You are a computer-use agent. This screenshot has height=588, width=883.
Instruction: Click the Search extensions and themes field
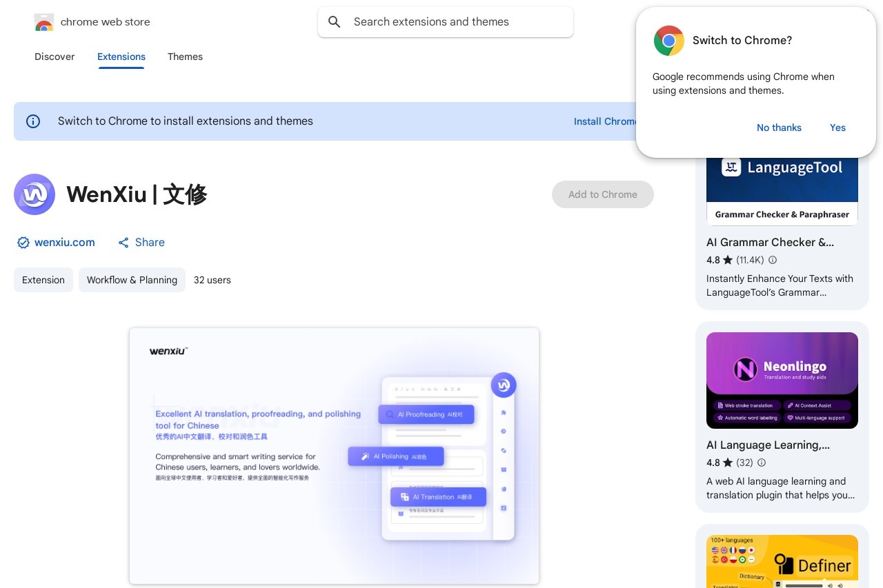coord(446,22)
